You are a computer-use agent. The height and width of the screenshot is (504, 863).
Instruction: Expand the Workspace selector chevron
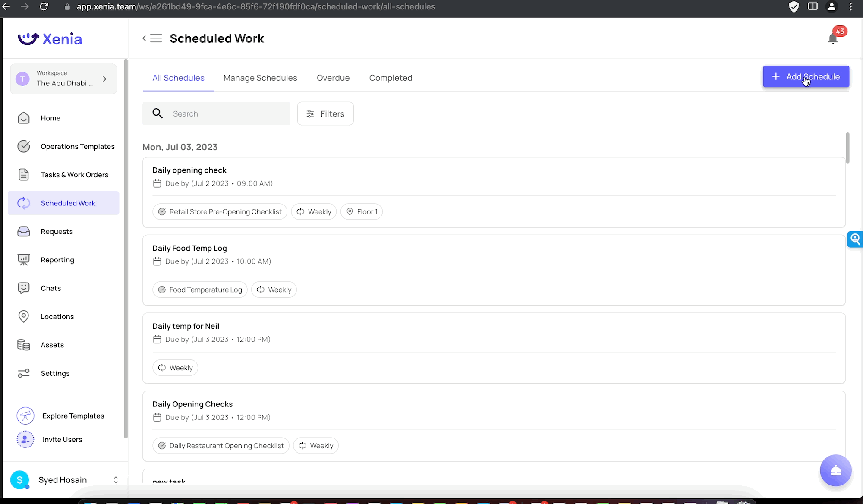pyautogui.click(x=105, y=79)
